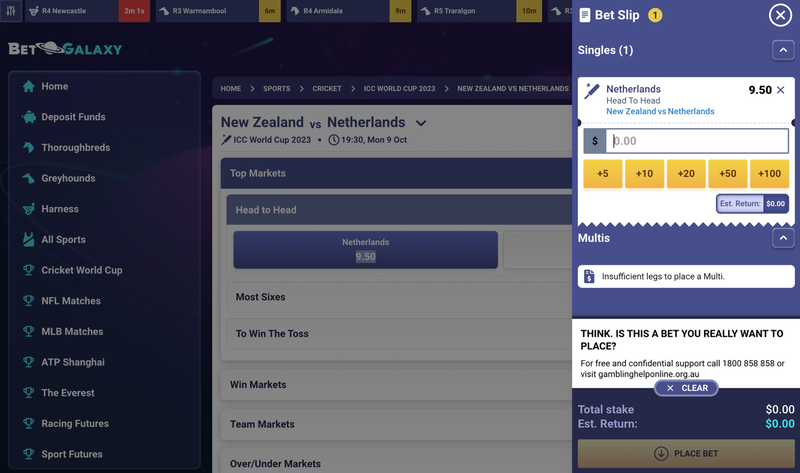Click the Greyhounds dog icon
Viewport: 800px width, 473px height.
pyautogui.click(x=28, y=179)
